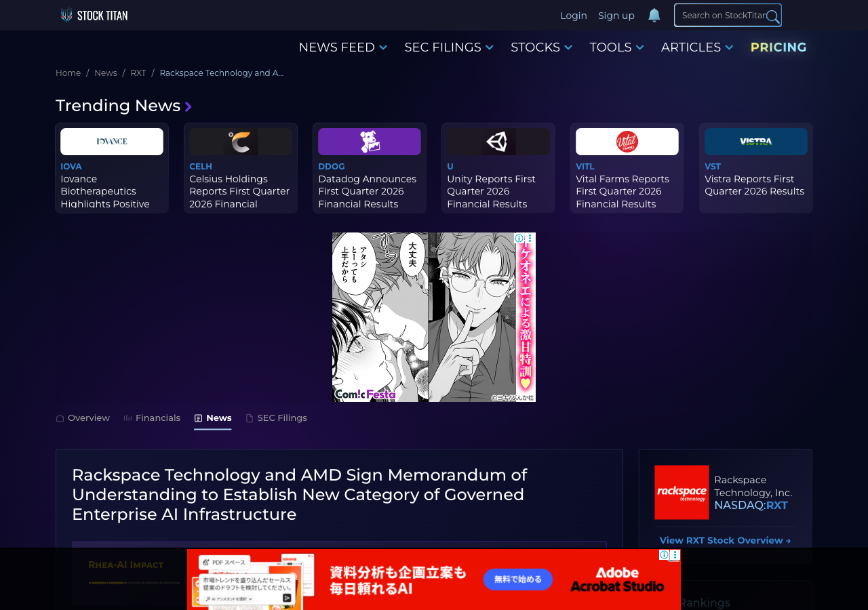Viewport: 868px width, 610px height.
Task: Expand the NEWS FEED menu
Action: 343,47
